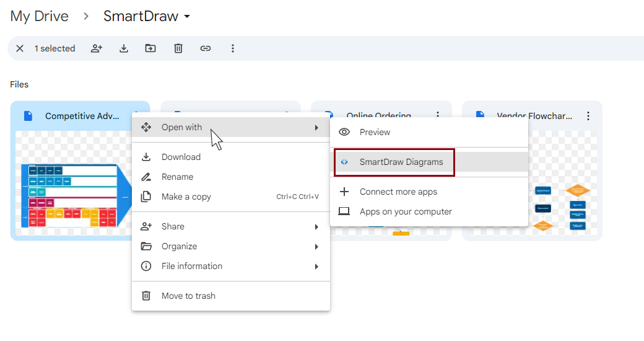Click the move to folder toolbar icon
The image size is (644, 341).
150,48
